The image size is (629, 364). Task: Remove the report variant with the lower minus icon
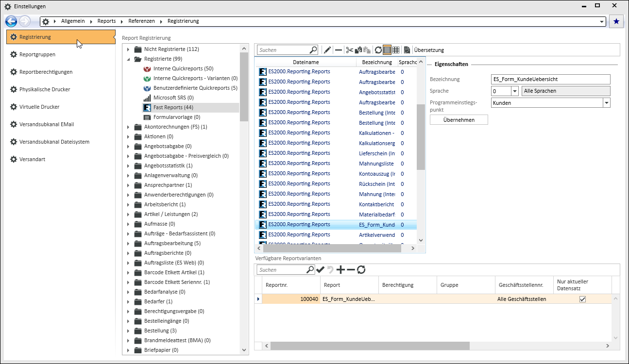[351, 270]
